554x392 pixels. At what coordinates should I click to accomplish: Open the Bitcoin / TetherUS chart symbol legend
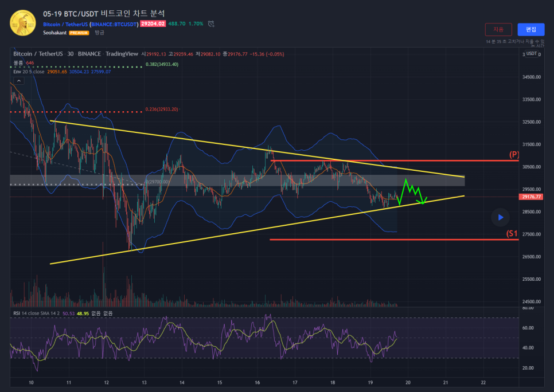coord(38,54)
